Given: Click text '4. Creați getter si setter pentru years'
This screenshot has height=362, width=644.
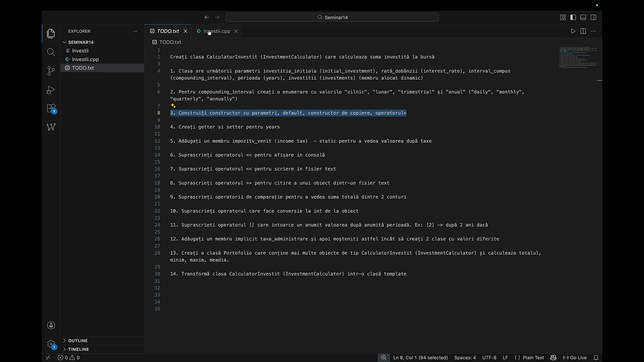Looking at the screenshot, I should coord(225,127).
